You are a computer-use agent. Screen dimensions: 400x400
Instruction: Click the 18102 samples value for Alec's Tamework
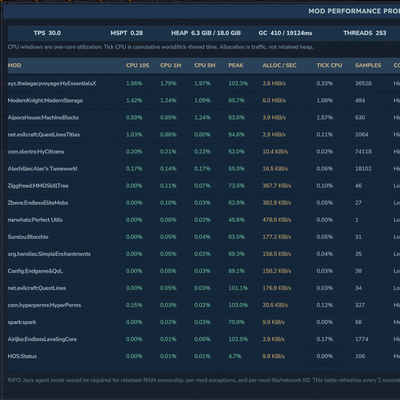(363, 169)
